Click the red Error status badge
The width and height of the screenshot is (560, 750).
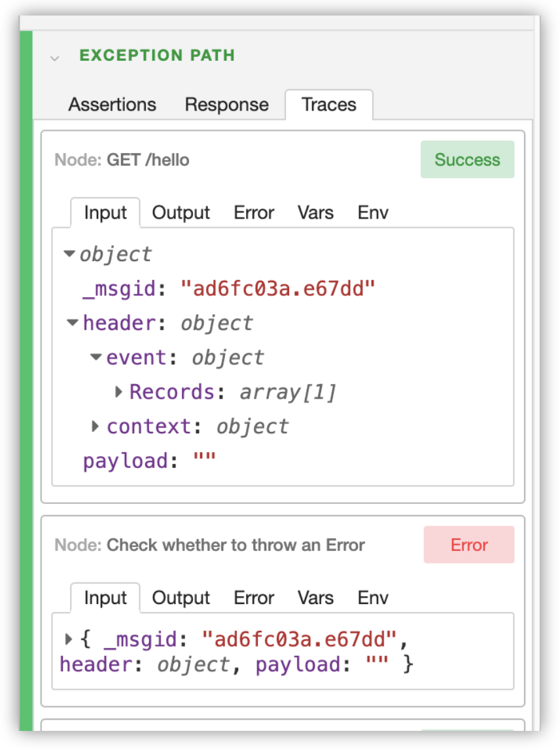(469, 545)
